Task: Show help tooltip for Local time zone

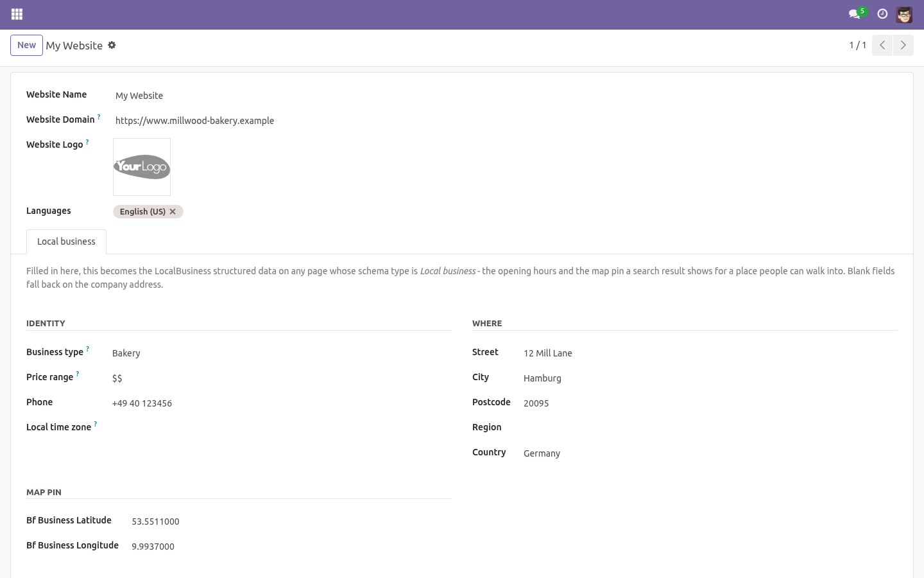Action: click(96, 425)
